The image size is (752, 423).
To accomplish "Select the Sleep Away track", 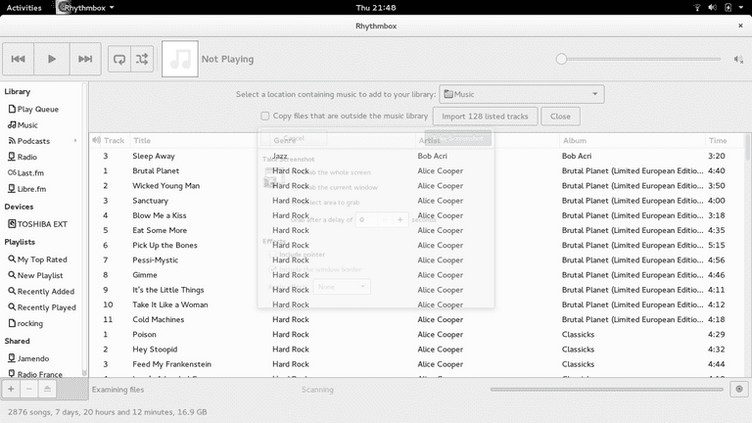I will pos(153,156).
